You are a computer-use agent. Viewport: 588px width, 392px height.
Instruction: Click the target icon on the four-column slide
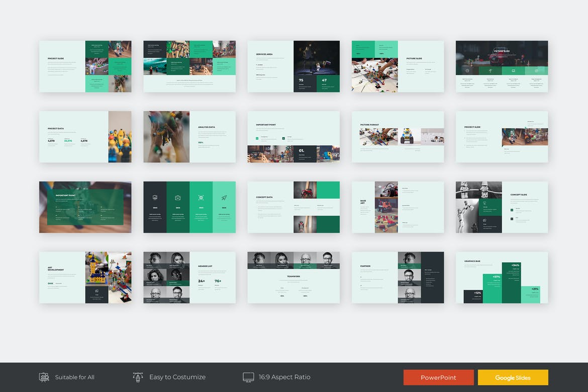click(201, 198)
